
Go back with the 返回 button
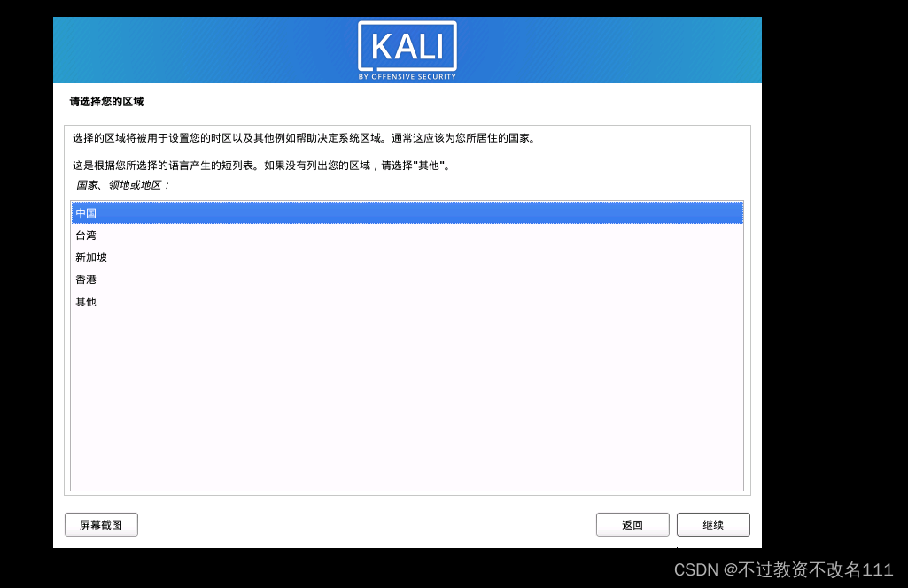pyautogui.click(x=632, y=524)
